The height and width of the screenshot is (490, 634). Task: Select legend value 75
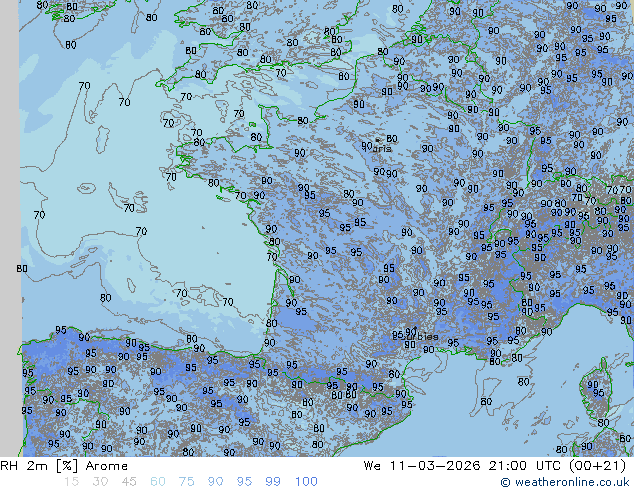point(186,482)
